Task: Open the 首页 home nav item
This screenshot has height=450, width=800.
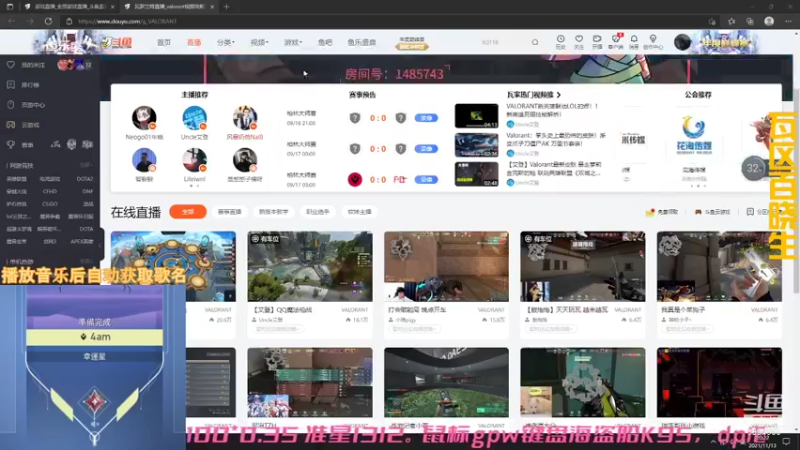Action: (164, 42)
